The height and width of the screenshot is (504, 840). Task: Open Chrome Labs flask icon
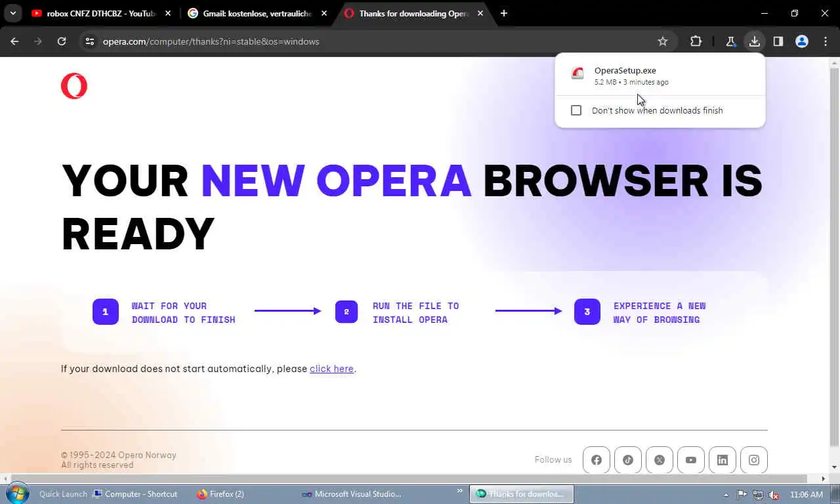730,41
